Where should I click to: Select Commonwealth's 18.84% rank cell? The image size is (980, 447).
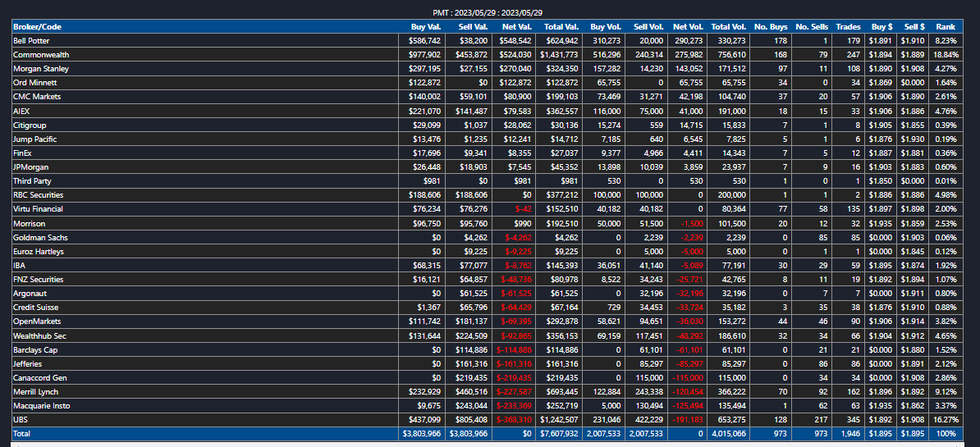point(946,55)
